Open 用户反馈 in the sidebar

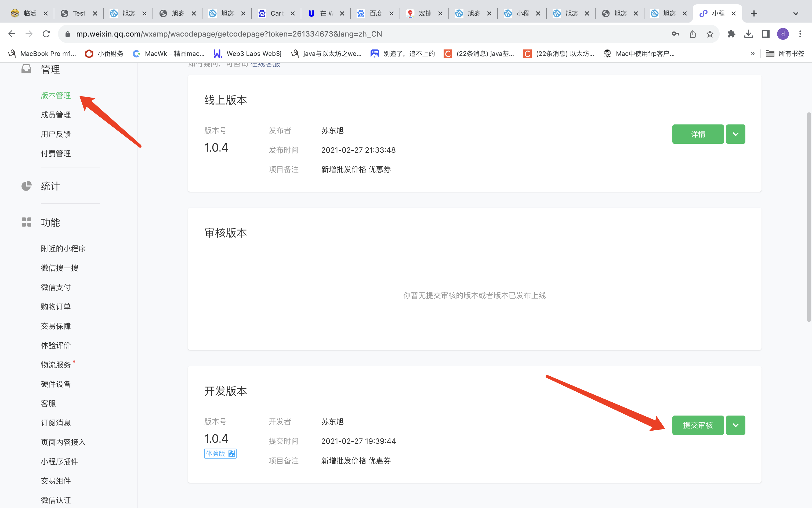(56, 134)
